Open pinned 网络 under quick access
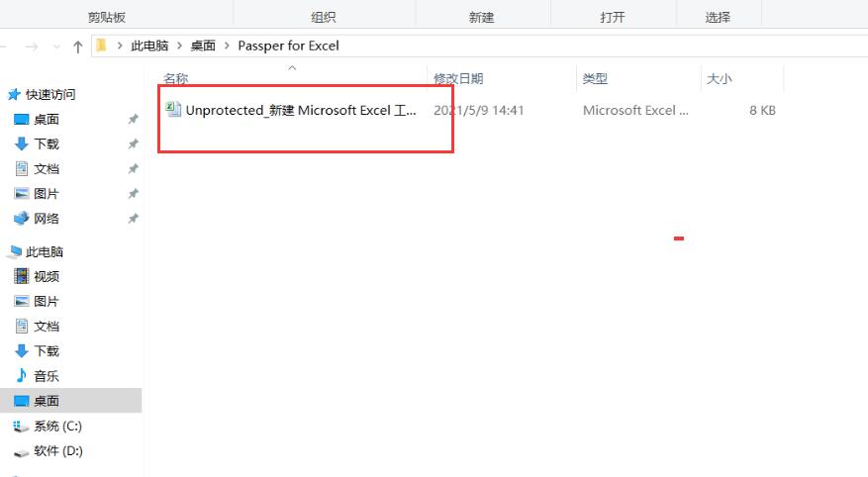This screenshot has width=868, height=477. pyautogui.click(x=47, y=219)
